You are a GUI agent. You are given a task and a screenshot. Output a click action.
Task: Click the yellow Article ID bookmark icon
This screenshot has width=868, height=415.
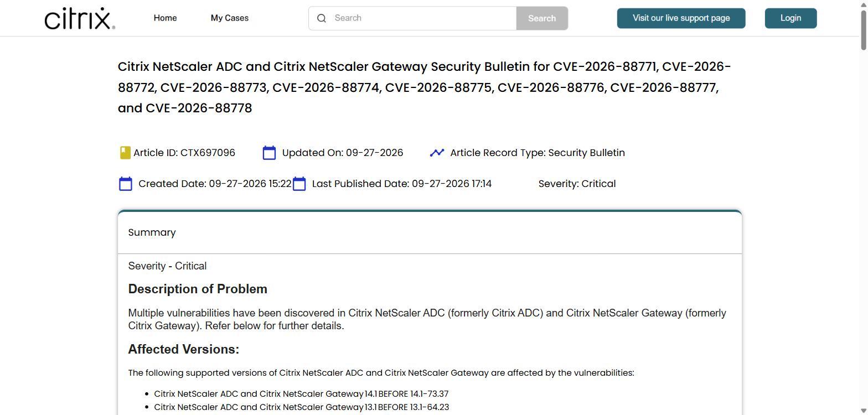[x=125, y=153]
